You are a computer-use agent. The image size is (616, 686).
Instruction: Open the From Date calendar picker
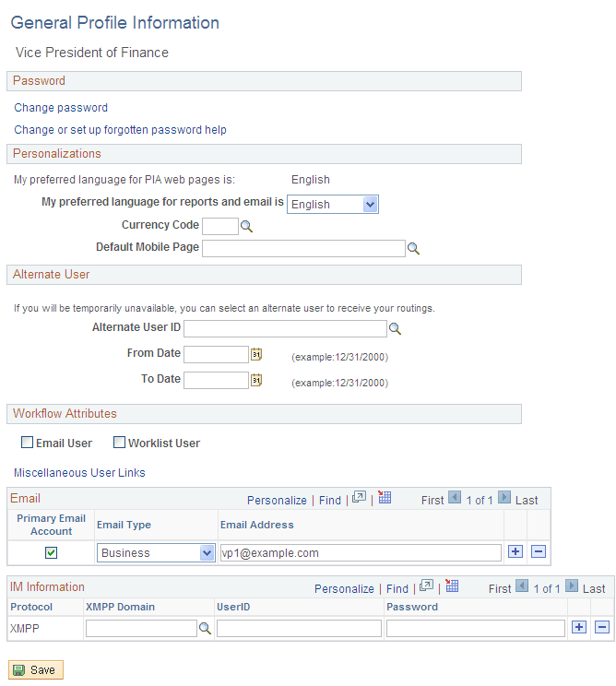(257, 354)
